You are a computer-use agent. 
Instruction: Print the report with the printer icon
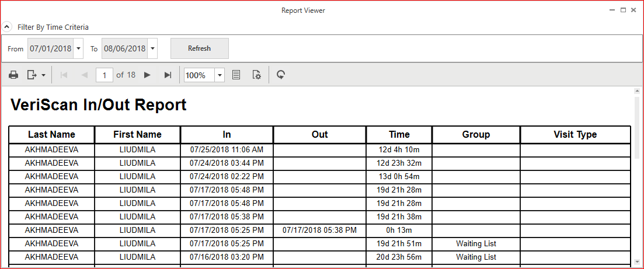pos(13,75)
